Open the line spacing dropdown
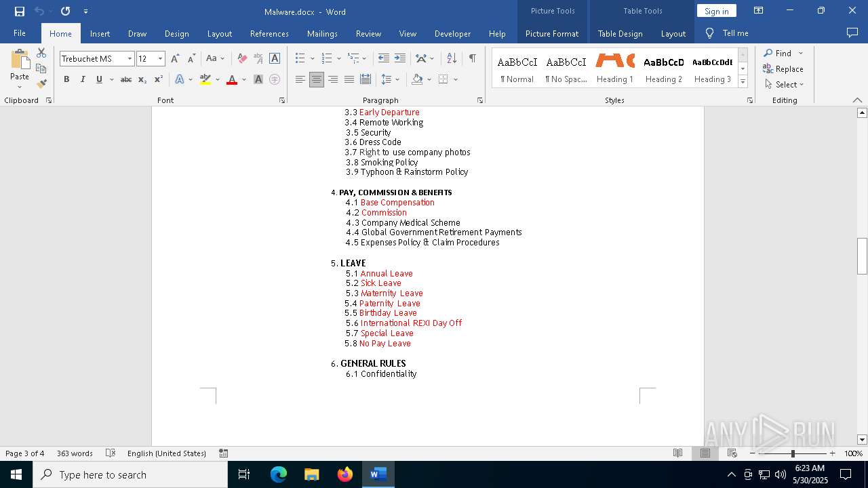 coord(397,80)
